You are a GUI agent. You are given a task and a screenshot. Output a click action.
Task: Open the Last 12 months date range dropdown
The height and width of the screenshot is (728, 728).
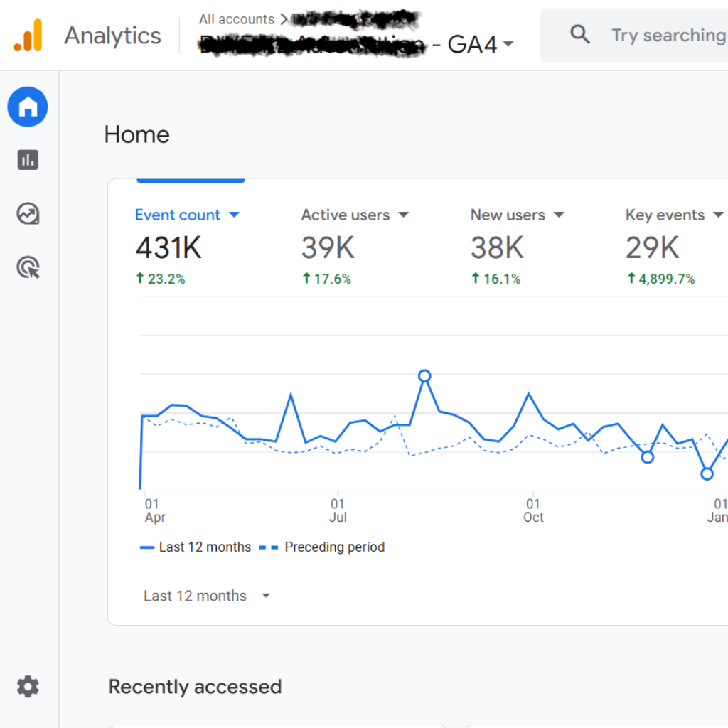[x=206, y=596]
